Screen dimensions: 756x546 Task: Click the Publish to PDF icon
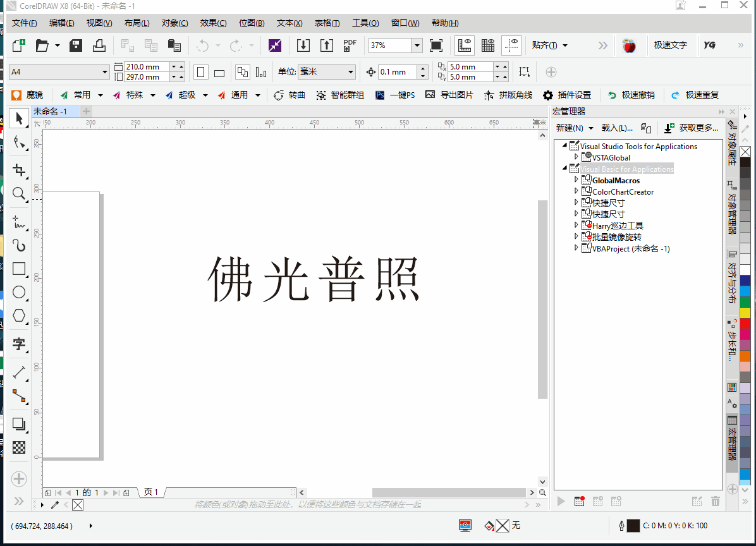pos(350,45)
